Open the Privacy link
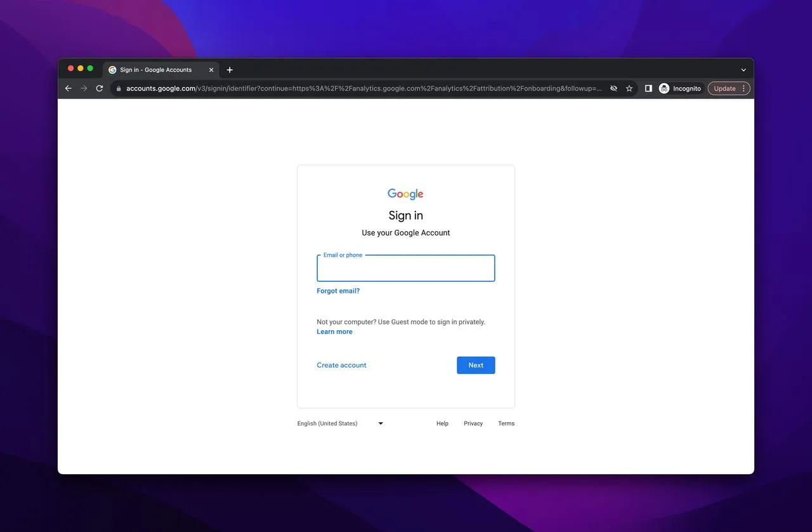 point(473,423)
